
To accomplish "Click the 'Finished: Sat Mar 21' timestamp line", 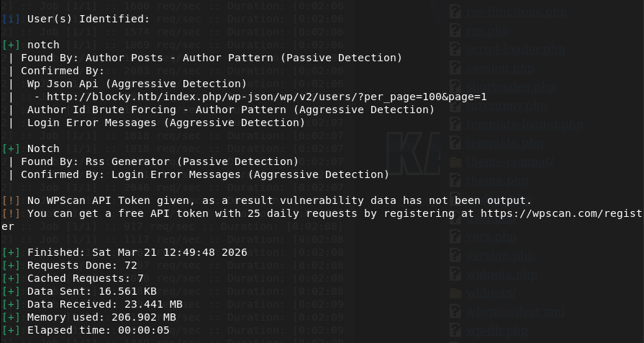I will 137,252.
